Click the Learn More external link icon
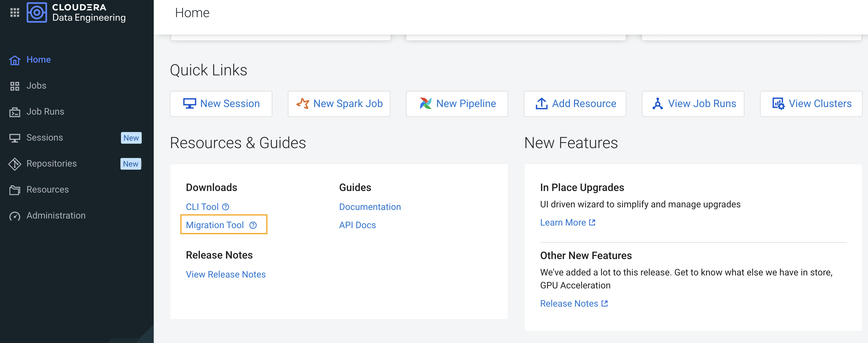 tap(592, 223)
